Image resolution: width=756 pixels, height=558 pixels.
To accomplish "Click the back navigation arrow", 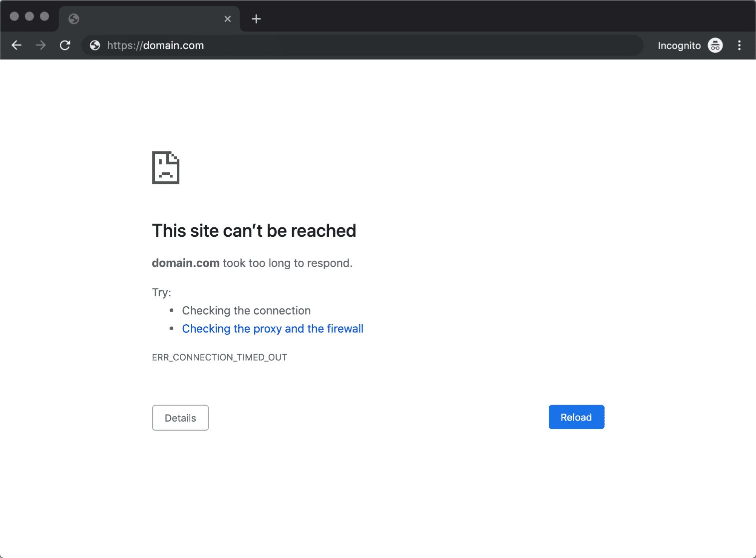I will click(x=16, y=45).
